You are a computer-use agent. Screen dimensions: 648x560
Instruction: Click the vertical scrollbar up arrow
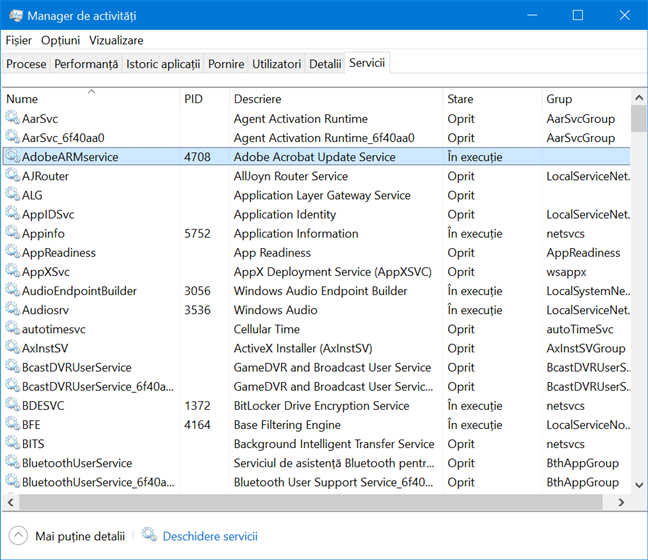pos(639,98)
